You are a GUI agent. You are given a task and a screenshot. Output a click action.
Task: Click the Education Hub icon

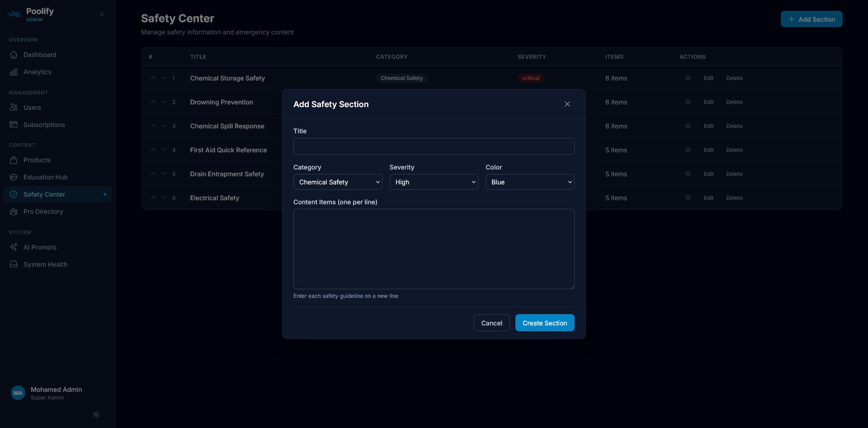coord(14,177)
